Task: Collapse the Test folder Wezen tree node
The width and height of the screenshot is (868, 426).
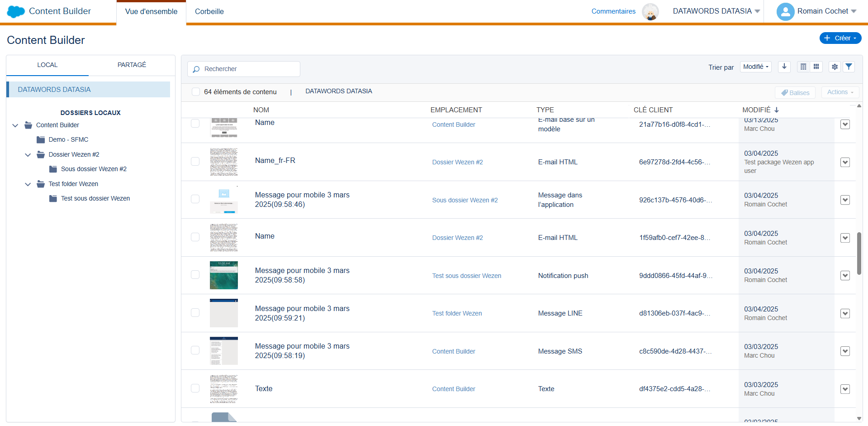Action: (28, 184)
